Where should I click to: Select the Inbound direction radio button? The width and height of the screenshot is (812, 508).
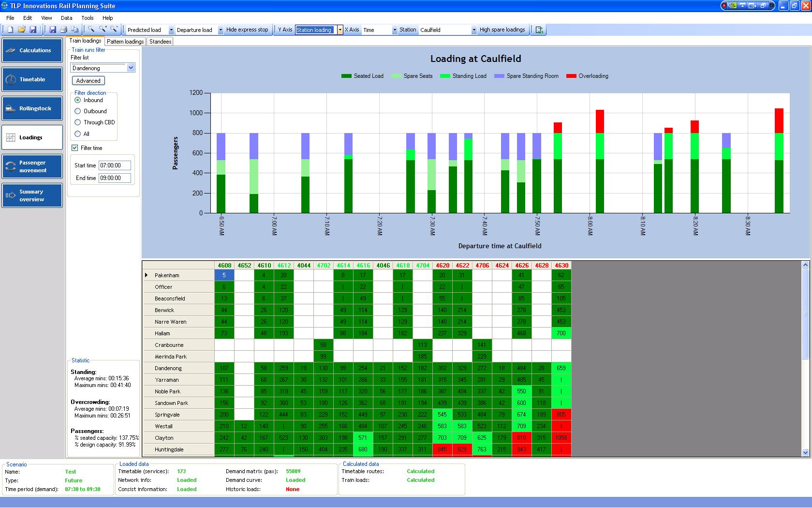pyautogui.click(x=77, y=100)
